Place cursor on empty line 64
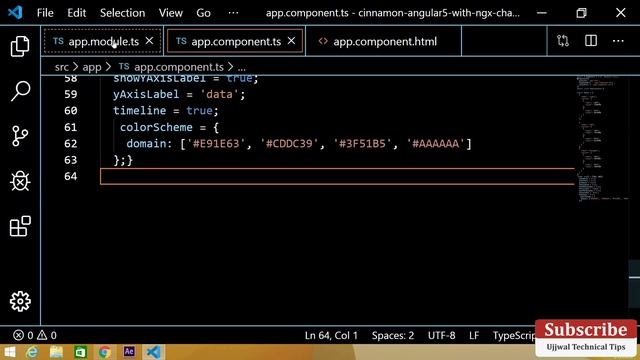This screenshot has height=360, width=640. coord(337,176)
